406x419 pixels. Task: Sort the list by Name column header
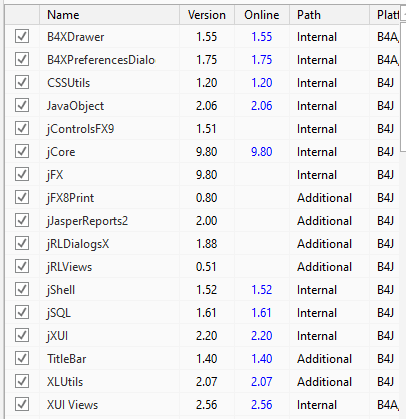tap(109, 15)
